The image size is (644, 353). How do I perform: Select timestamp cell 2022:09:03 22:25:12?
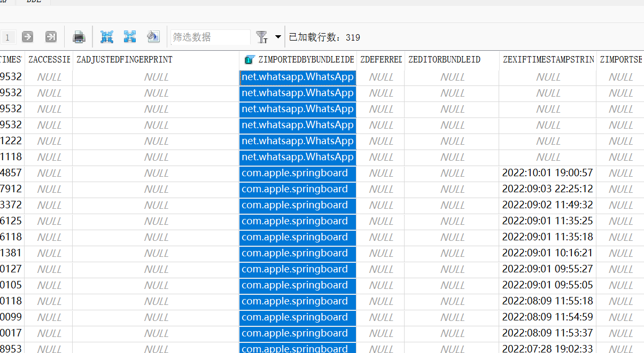[548, 189]
